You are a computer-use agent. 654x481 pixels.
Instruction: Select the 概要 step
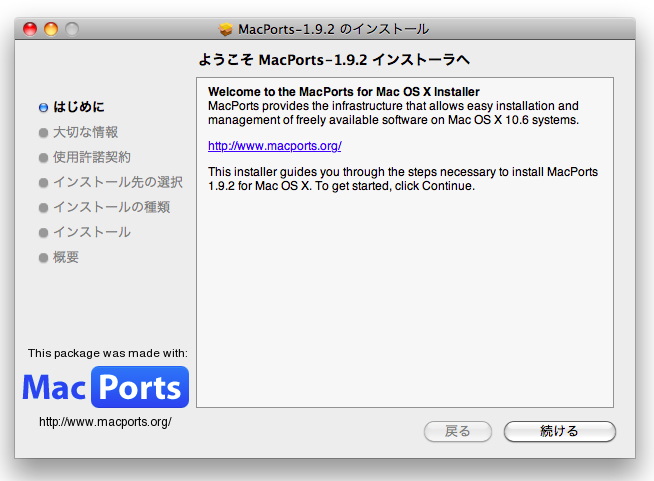(66, 257)
